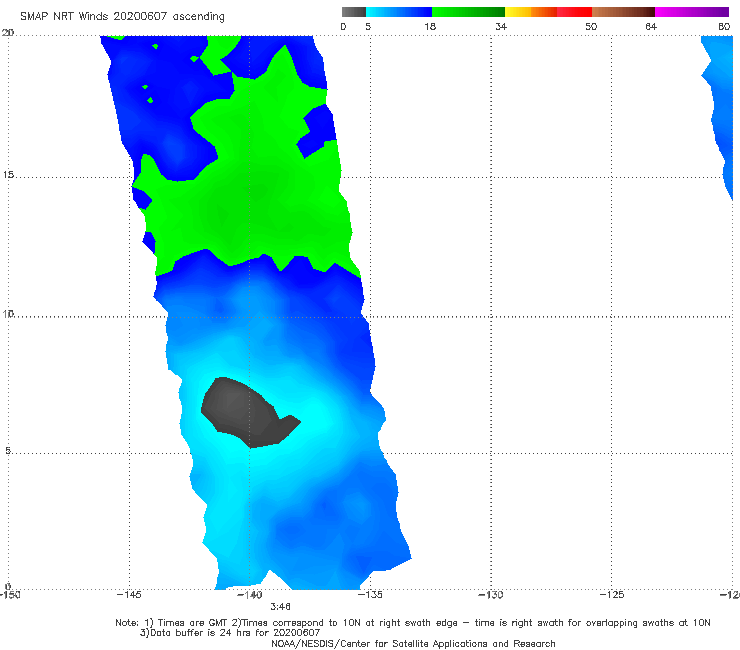The image size is (740, 650).
Task: Click the yellow-to-red segment of the color bar
Action: pos(548,12)
